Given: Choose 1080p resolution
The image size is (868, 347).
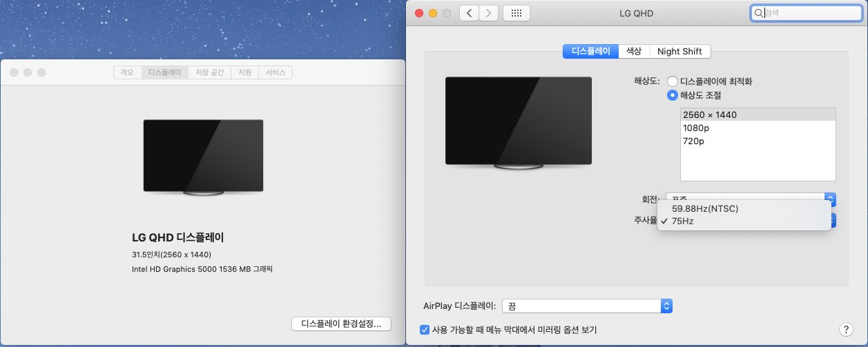Looking at the screenshot, I should [x=758, y=128].
